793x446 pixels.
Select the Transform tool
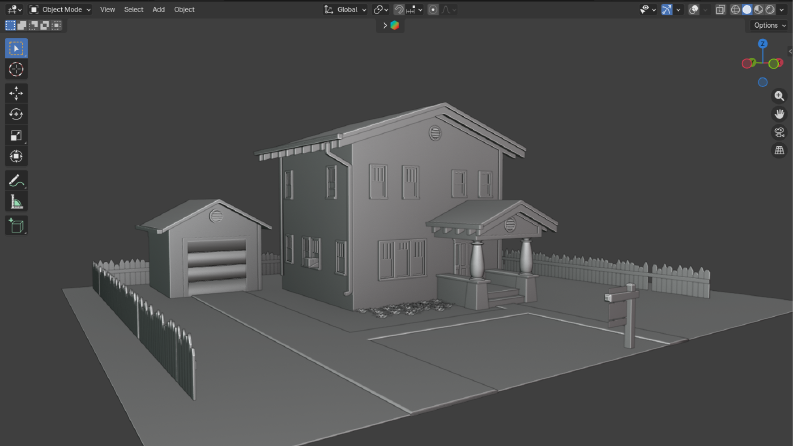click(x=16, y=157)
